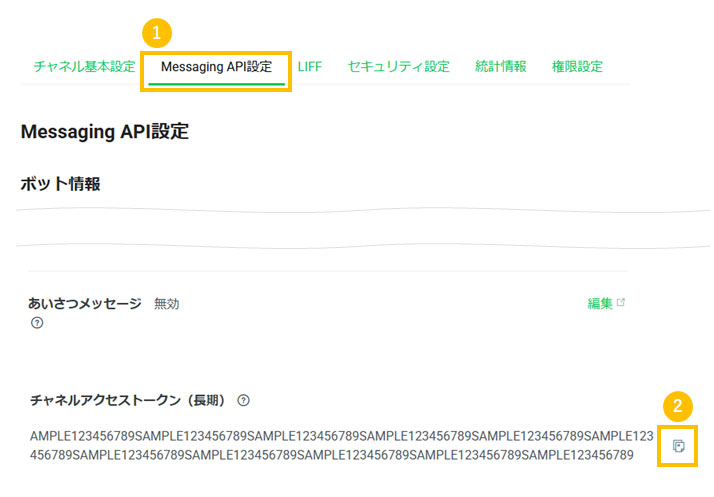Click the ボット情報 section heading
714x497 pixels.
click(60, 184)
